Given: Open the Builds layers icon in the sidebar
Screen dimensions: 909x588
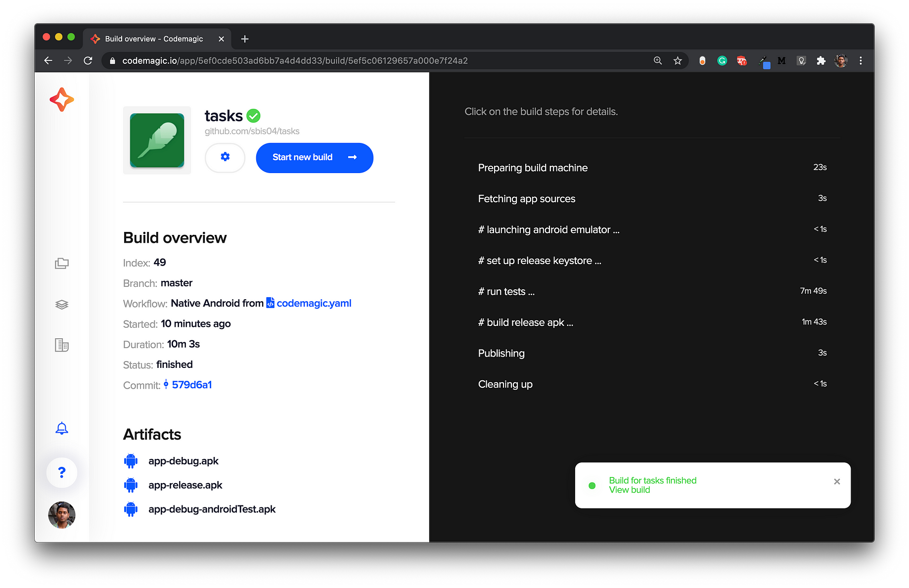Looking at the screenshot, I should [x=62, y=304].
